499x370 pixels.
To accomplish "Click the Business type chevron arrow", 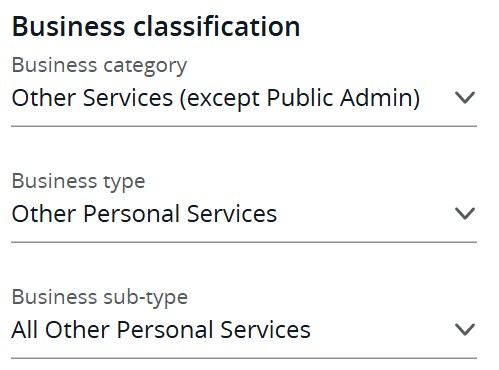I will (465, 213).
